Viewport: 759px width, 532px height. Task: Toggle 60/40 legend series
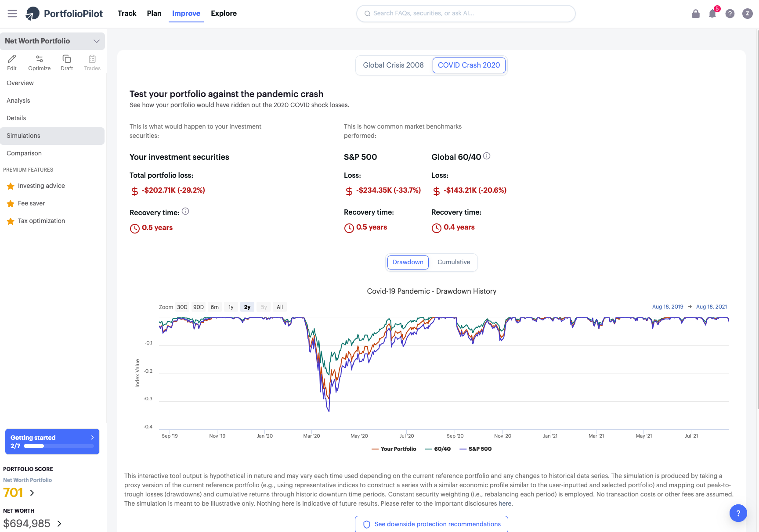pos(438,449)
